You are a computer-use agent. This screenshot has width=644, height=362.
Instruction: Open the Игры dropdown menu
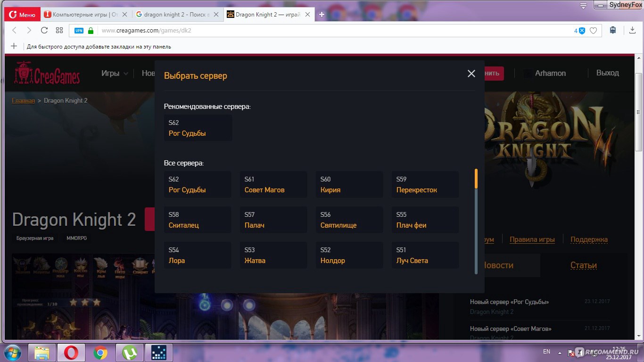[x=115, y=73]
